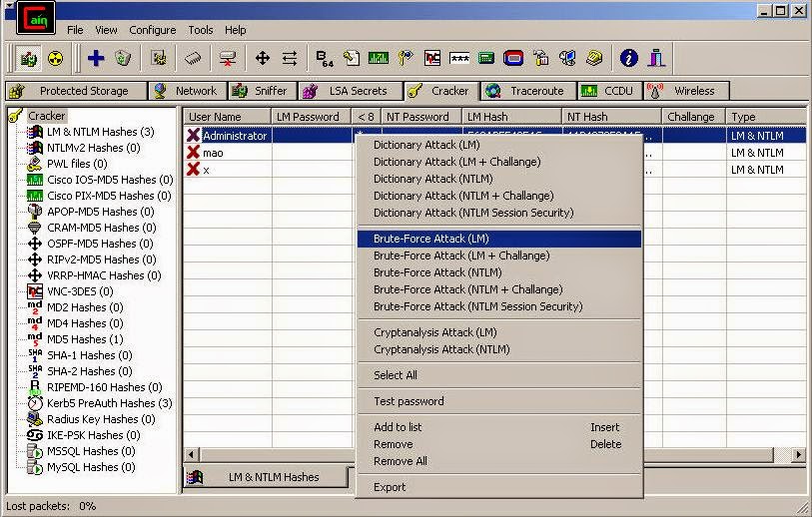Switch to the Traceroute tab

pyautogui.click(x=528, y=91)
